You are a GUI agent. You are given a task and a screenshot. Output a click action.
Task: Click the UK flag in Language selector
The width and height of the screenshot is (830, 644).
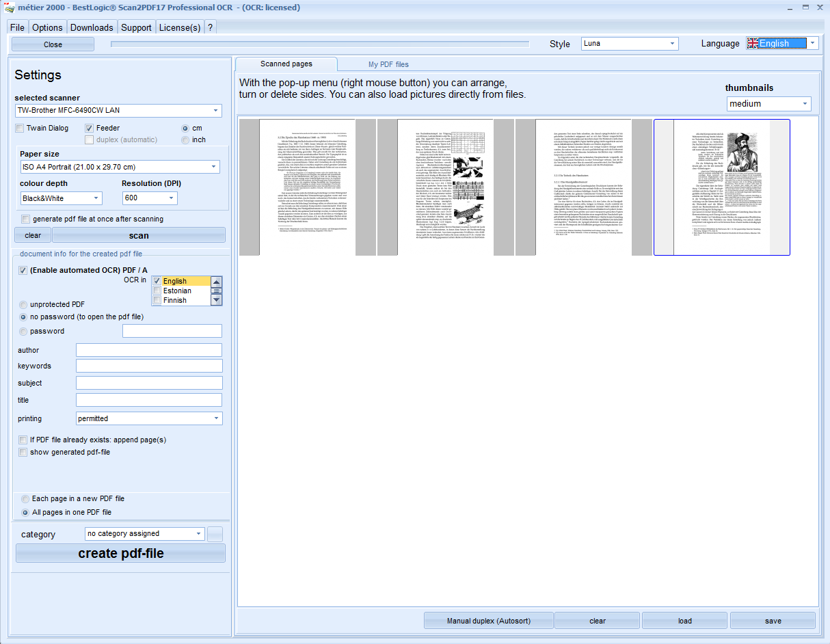coord(753,43)
